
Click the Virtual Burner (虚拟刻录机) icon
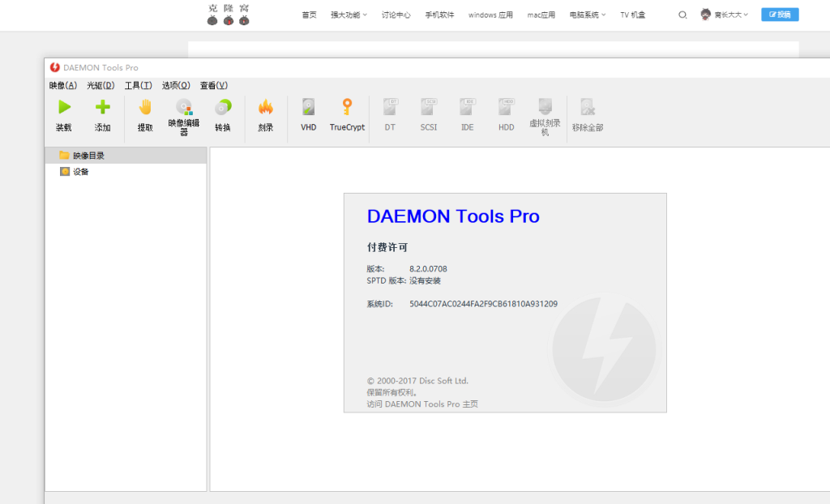545,106
